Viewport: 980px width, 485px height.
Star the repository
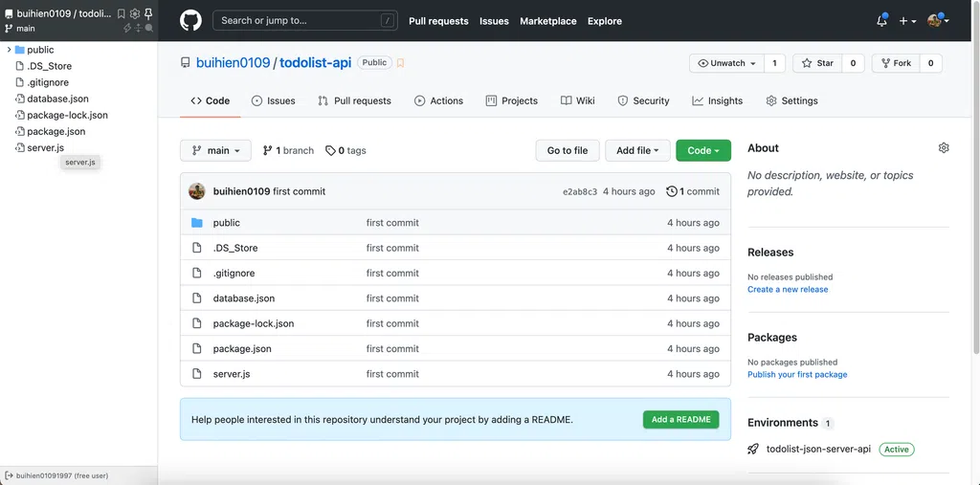coord(817,63)
